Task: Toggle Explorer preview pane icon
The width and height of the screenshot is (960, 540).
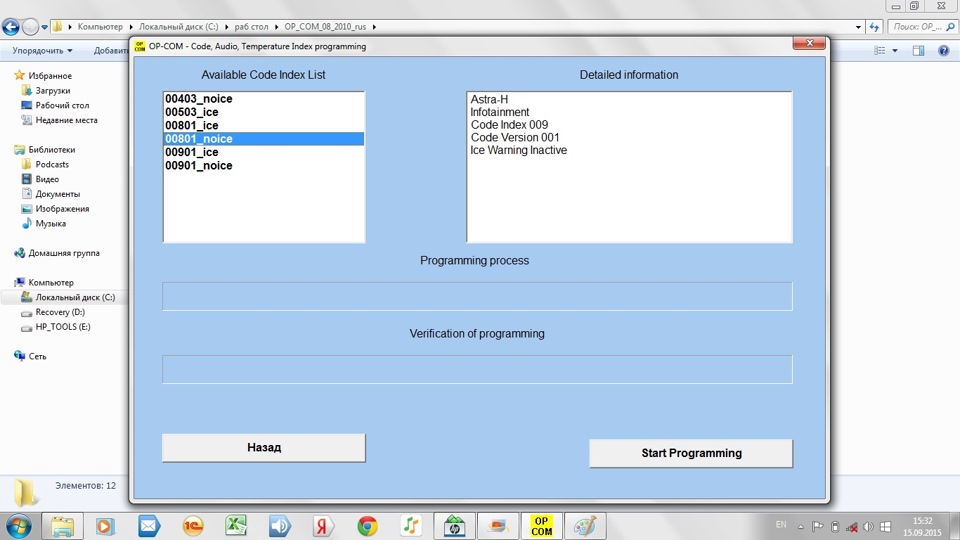Action: [918, 51]
